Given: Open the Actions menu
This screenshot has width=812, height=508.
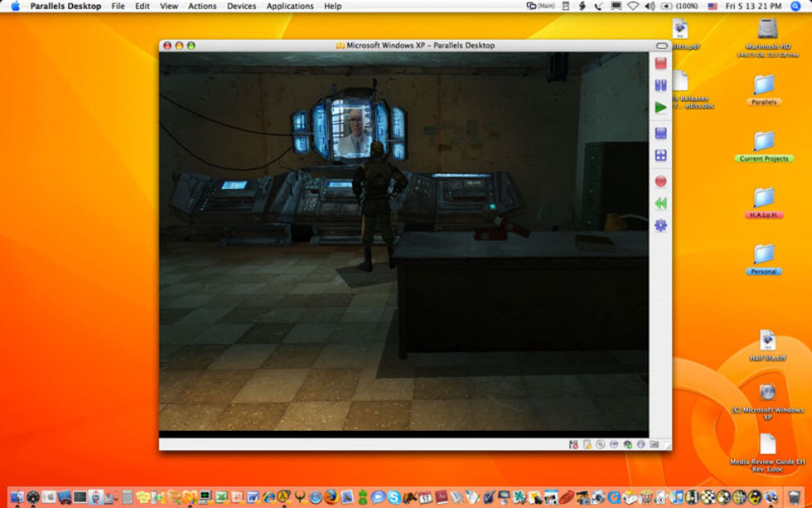Looking at the screenshot, I should [x=201, y=6].
